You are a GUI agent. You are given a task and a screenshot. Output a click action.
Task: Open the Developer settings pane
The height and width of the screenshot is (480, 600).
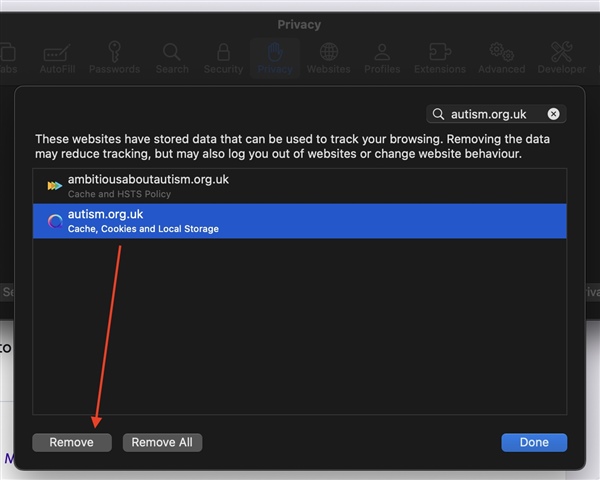pyautogui.click(x=561, y=57)
